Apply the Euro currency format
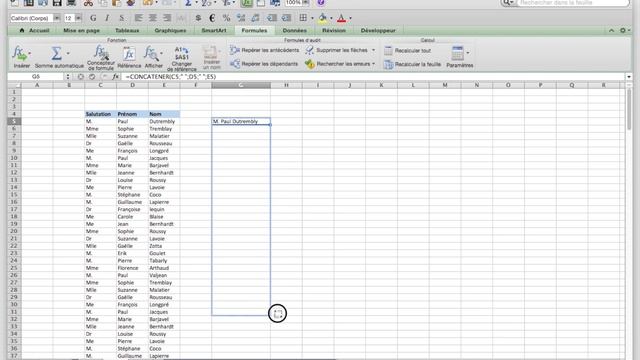Screen dimensions: 640x360 coord(212,18)
